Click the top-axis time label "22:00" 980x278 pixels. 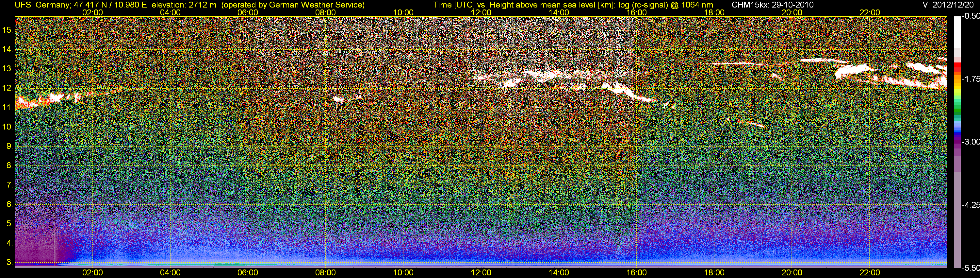(870, 12)
